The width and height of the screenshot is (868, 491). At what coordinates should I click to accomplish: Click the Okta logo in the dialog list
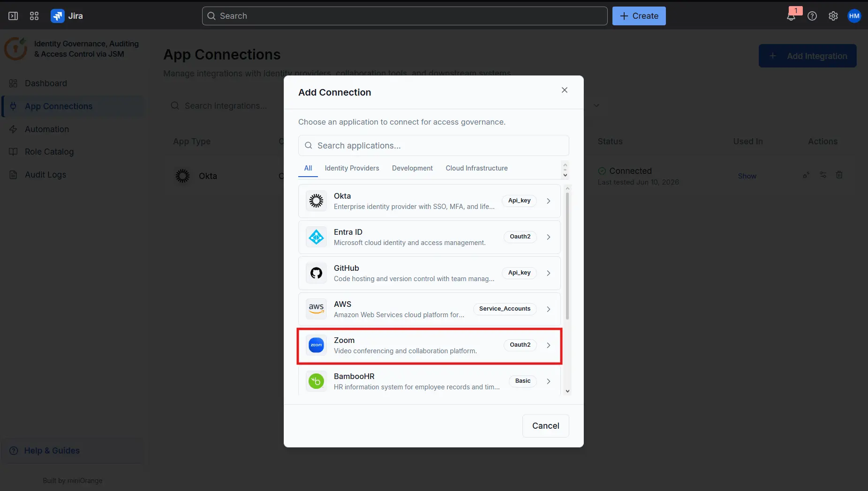pos(317,201)
